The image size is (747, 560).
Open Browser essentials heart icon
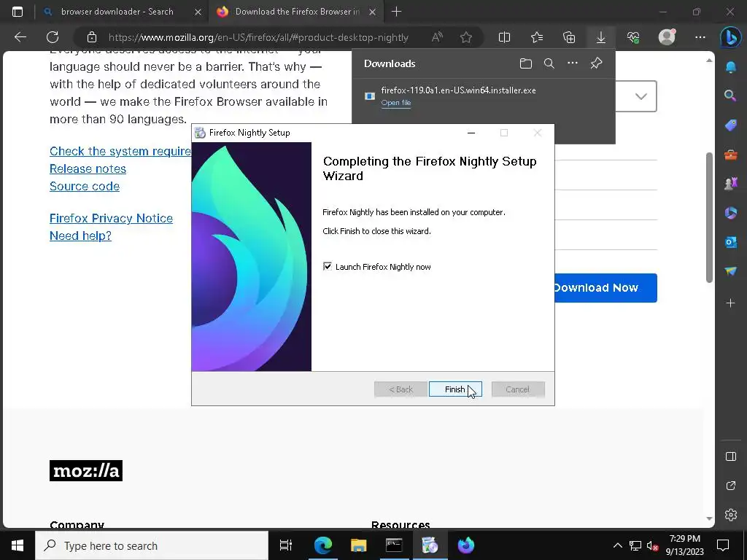tap(633, 37)
